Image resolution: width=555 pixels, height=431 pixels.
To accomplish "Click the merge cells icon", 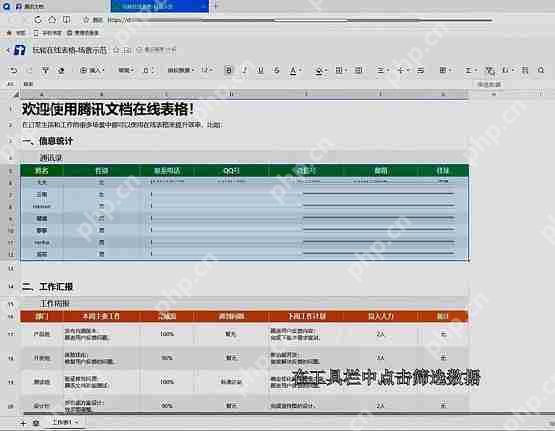I will 358,70.
